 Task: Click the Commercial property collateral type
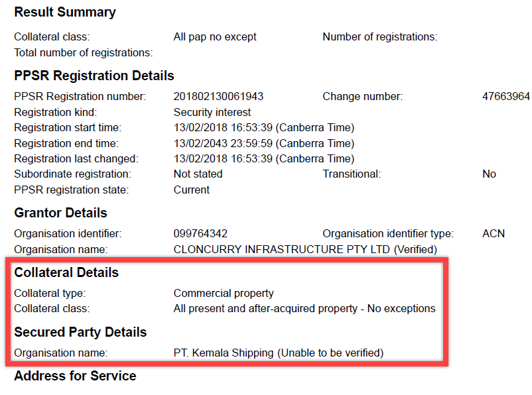click(224, 294)
